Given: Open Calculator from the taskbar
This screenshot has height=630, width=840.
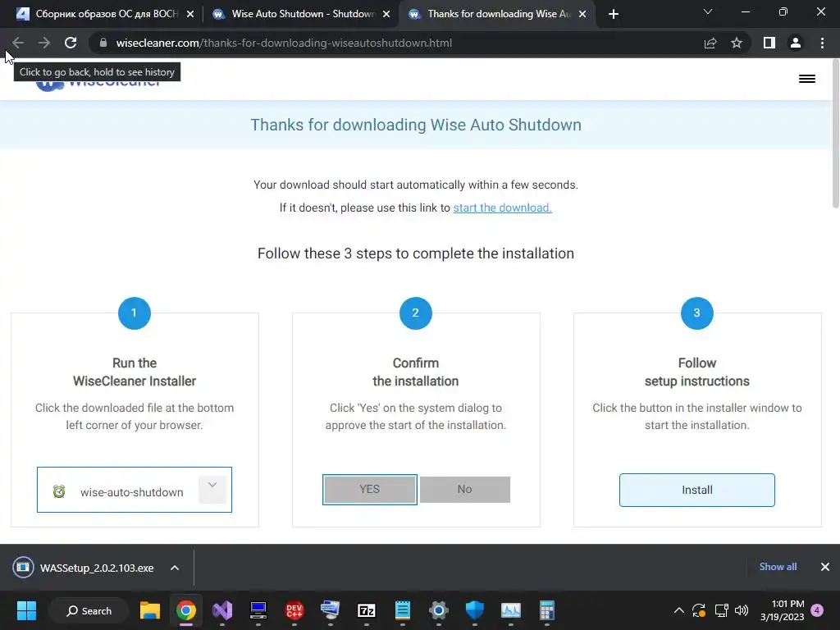Looking at the screenshot, I should (546, 610).
